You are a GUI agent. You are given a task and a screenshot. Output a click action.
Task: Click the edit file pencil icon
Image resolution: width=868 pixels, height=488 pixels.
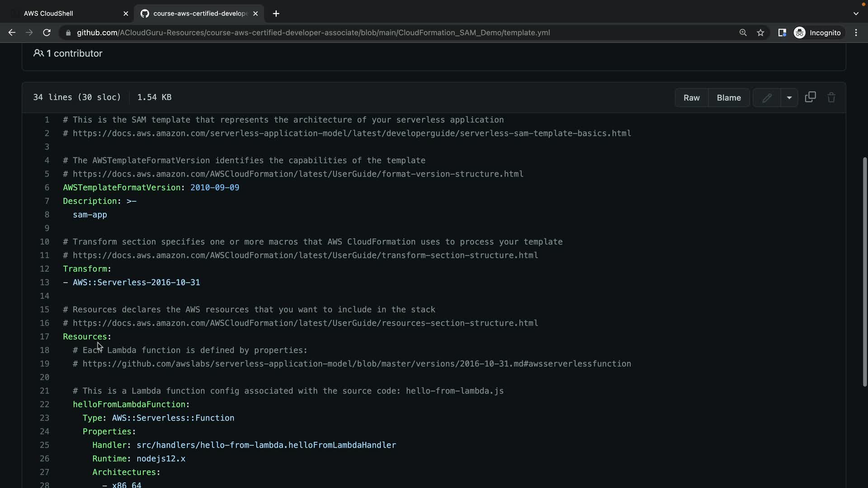coord(767,98)
